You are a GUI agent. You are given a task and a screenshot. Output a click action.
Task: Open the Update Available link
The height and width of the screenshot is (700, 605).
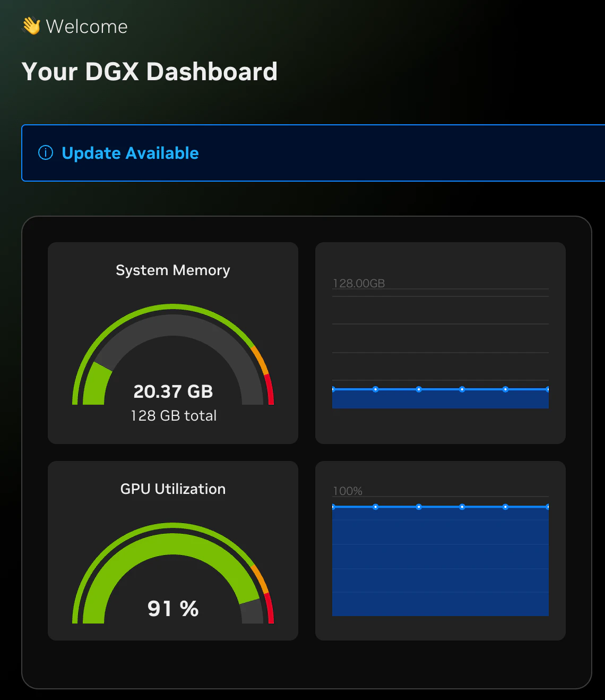[x=130, y=153]
